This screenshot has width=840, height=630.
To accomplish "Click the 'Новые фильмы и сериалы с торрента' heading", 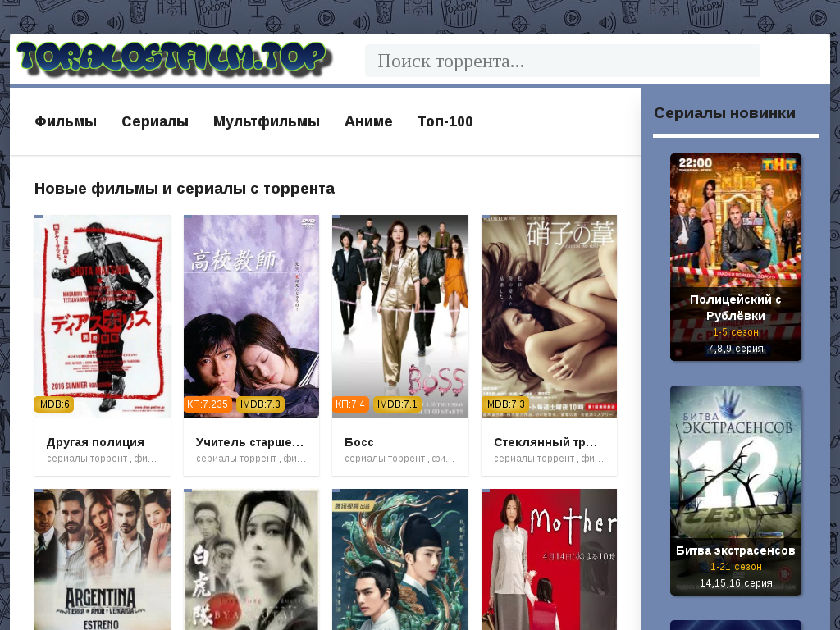I will click(185, 189).
